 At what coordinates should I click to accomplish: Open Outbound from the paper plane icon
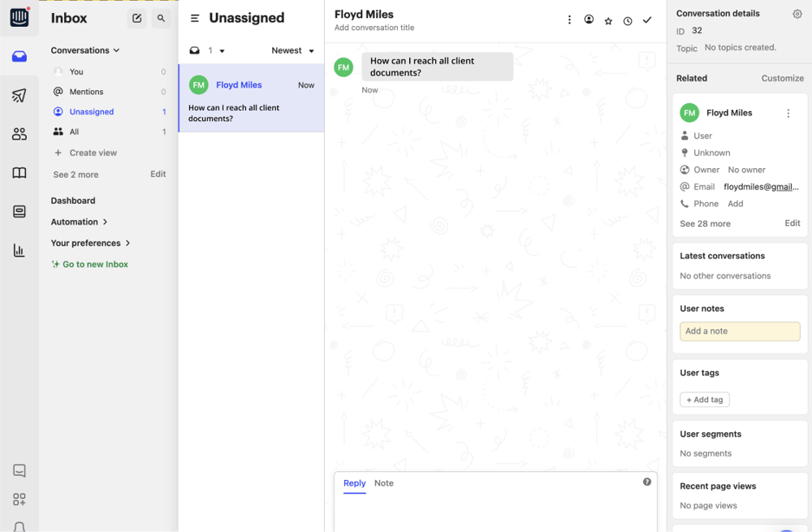pyautogui.click(x=19, y=95)
